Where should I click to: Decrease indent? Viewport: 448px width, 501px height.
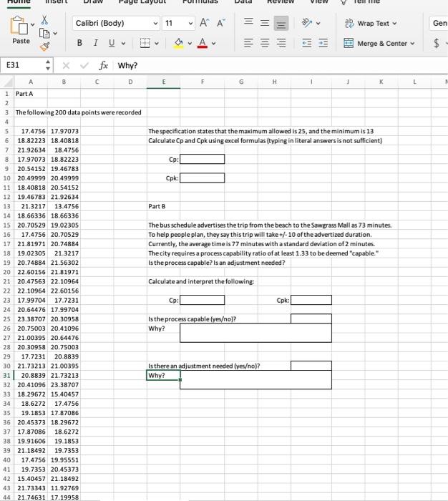[x=307, y=43]
